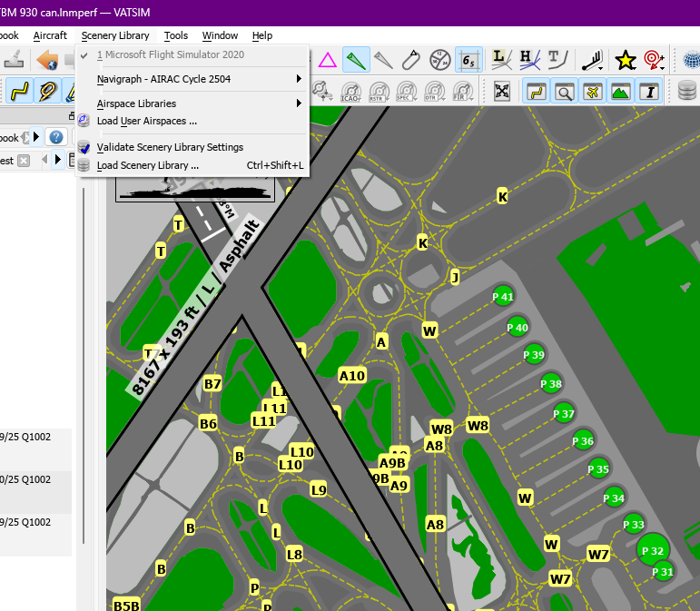Toggle the information window button

pos(649,92)
